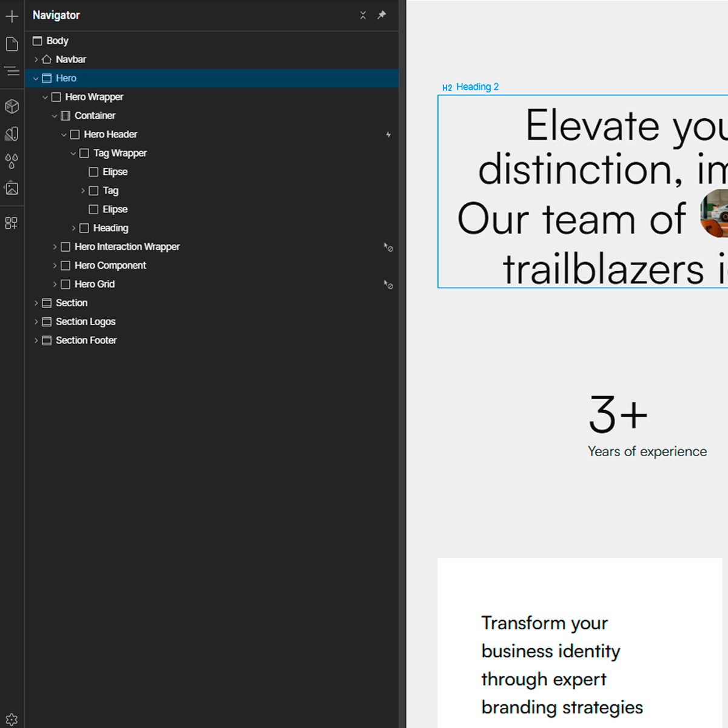Open the Add Elements panel (plus icon)

pos(12,16)
